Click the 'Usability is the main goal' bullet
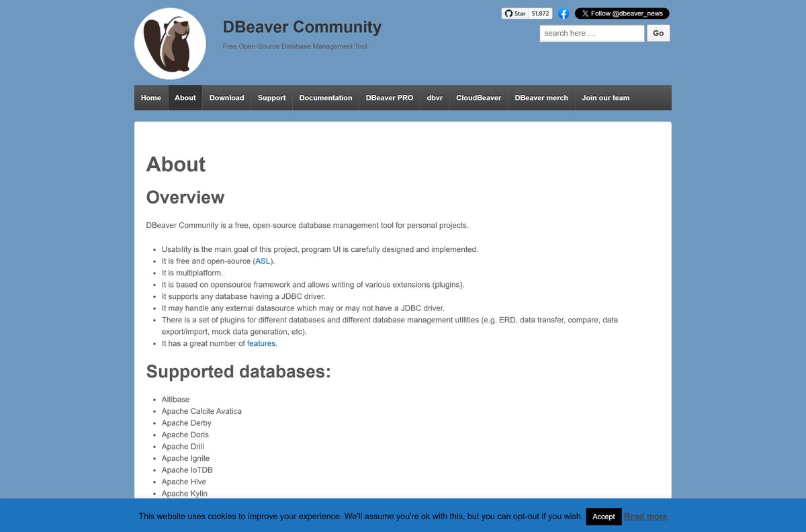806x532 pixels. [x=320, y=249]
